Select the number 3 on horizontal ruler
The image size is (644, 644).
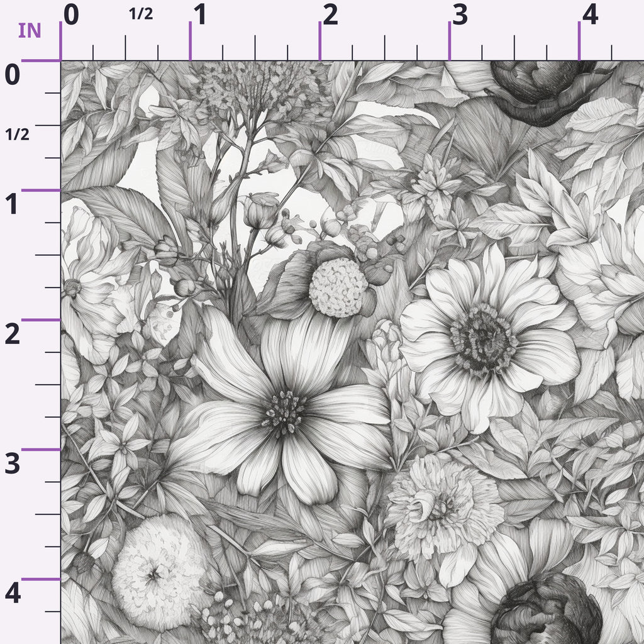coord(460,15)
